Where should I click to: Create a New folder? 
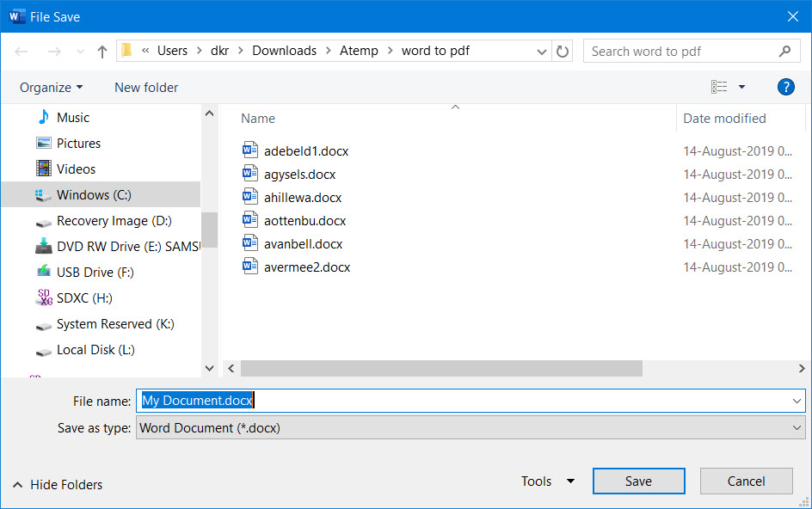(146, 88)
